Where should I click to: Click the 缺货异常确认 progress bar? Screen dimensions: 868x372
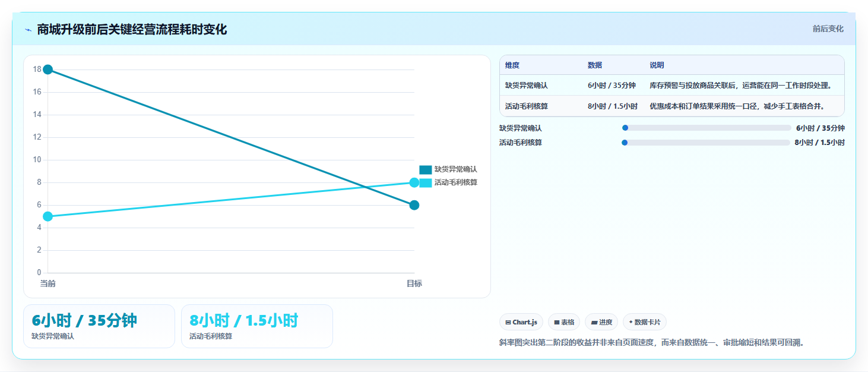click(x=707, y=128)
